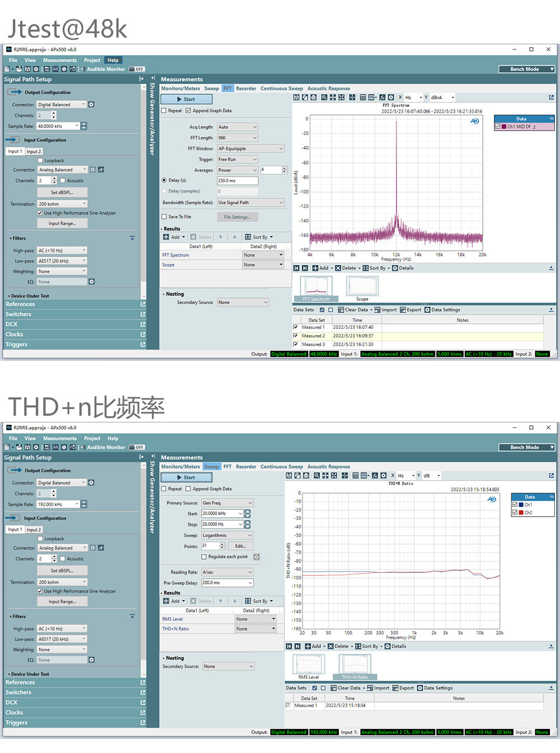
Task: Click speaker icon beside Audible Monitor in top window
Action: pyautogui.click(x=82, y=69)
